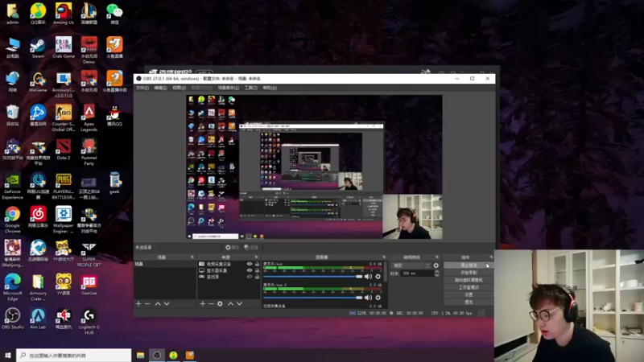Screen dimensions: 644x362
Task: Adjust first mixer channel volume slider
Action: point(312,277)
